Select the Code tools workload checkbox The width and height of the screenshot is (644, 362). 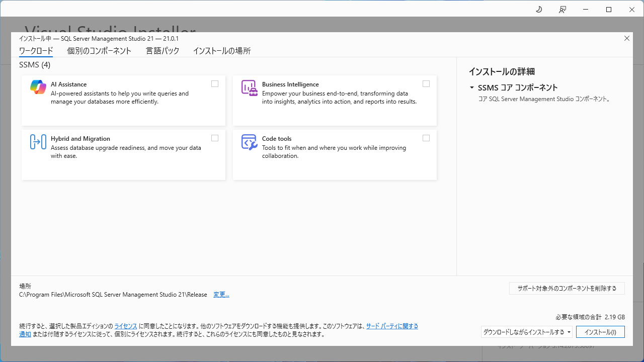coord(426,138)
